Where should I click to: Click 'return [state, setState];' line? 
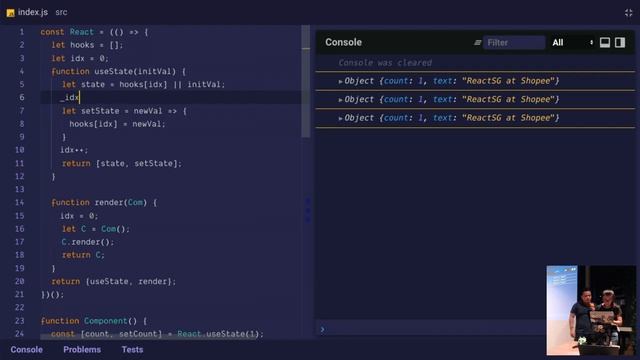pyautogui.click(x=122, y=163)
